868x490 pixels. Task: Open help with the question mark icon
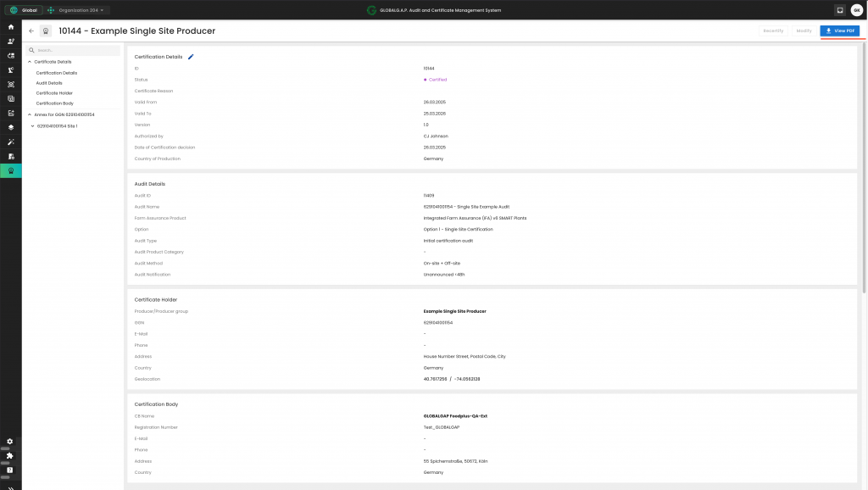(x=10, y=470)
